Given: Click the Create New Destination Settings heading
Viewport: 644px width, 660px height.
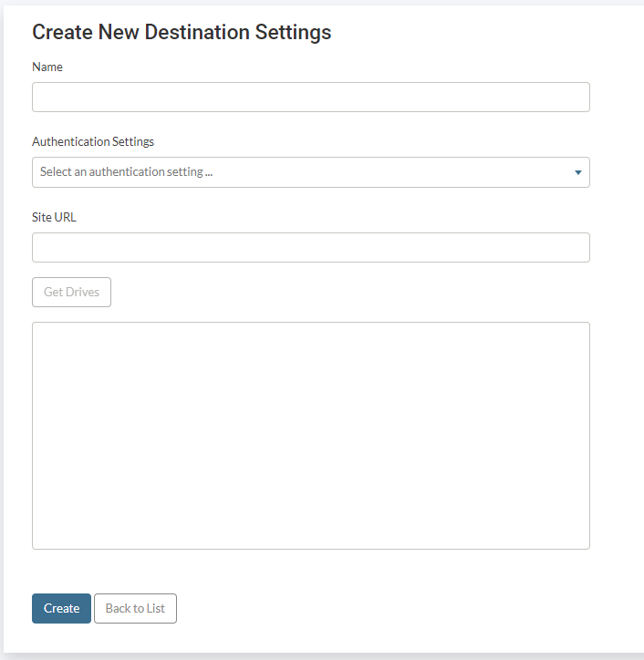Looking at the screenshot, I should (x=182, y=33).
